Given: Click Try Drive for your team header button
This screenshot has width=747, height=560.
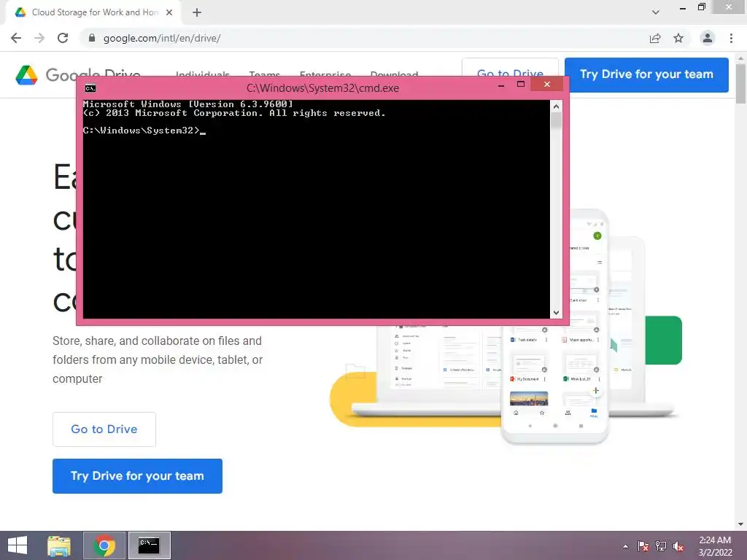Looking at the screenshot, I should coord(646,75).
